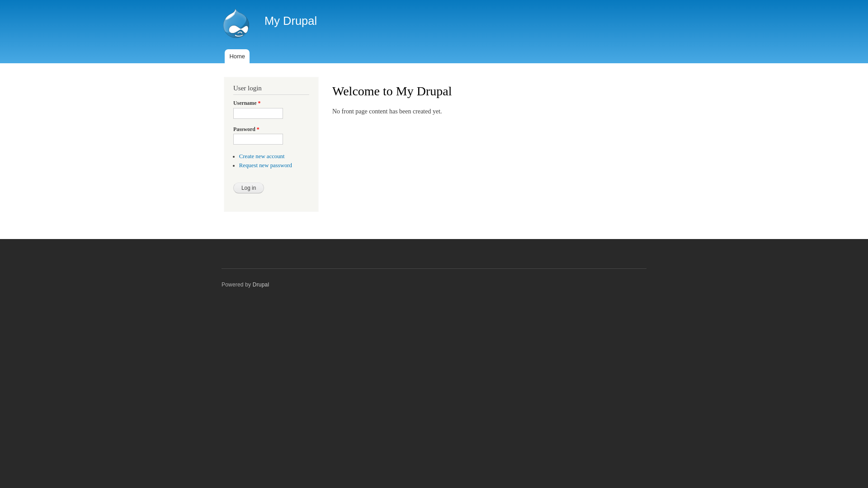The image size is (868, 488).
Task: Click the Log in button
Action: point(249,188)
